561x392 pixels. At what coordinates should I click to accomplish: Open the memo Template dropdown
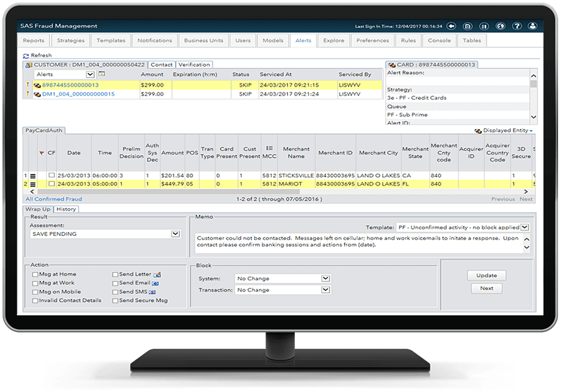click(524, 227)
